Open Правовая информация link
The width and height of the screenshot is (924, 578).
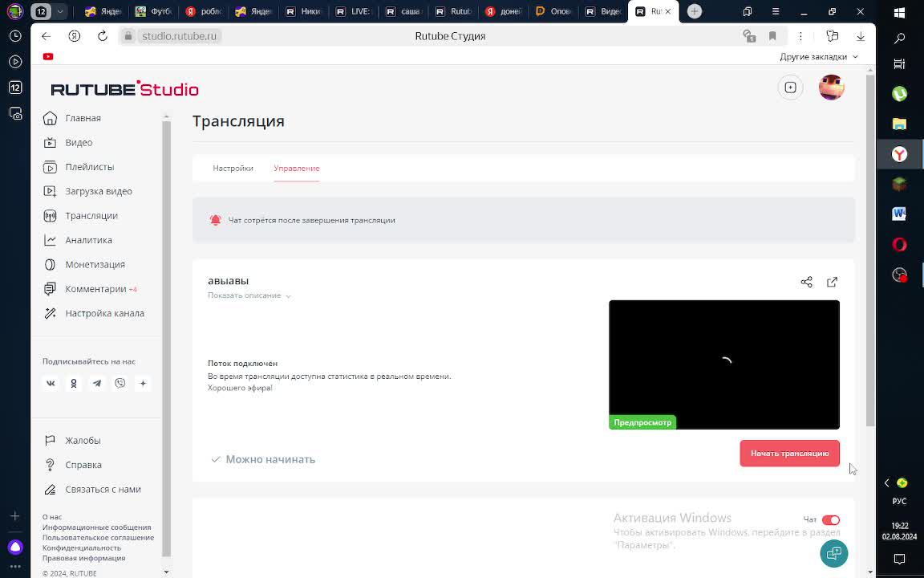point(83,558)
